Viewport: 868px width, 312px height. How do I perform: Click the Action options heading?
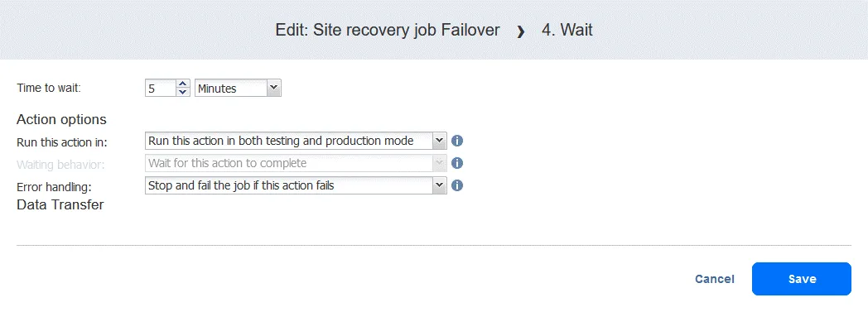[61, 119]
